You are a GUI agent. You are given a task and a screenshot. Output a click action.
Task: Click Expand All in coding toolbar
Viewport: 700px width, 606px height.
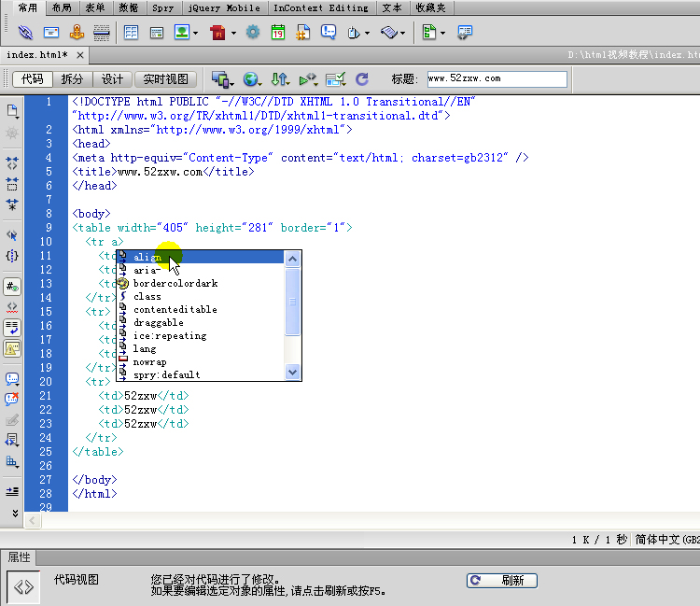[12, 204]
